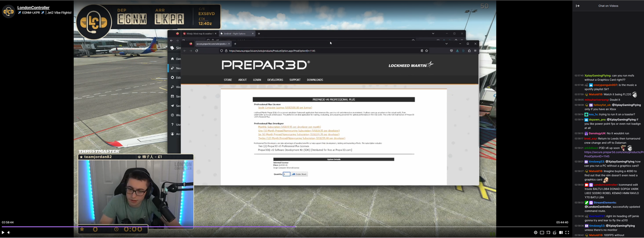Click DanologyUK username in chat
The image size is (644, 238).
(597, 133)
